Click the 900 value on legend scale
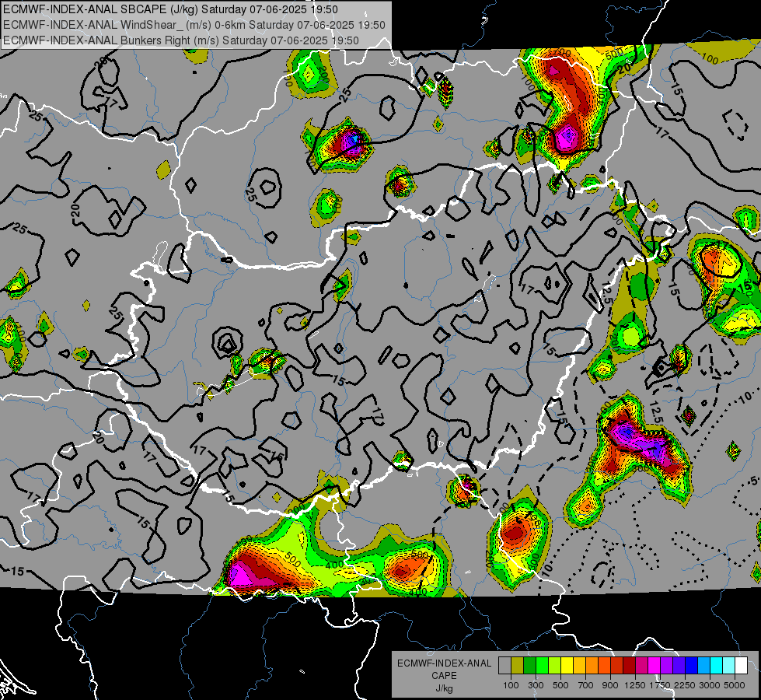This screenshot has height=700, width=761. click(x=610, y=685)
